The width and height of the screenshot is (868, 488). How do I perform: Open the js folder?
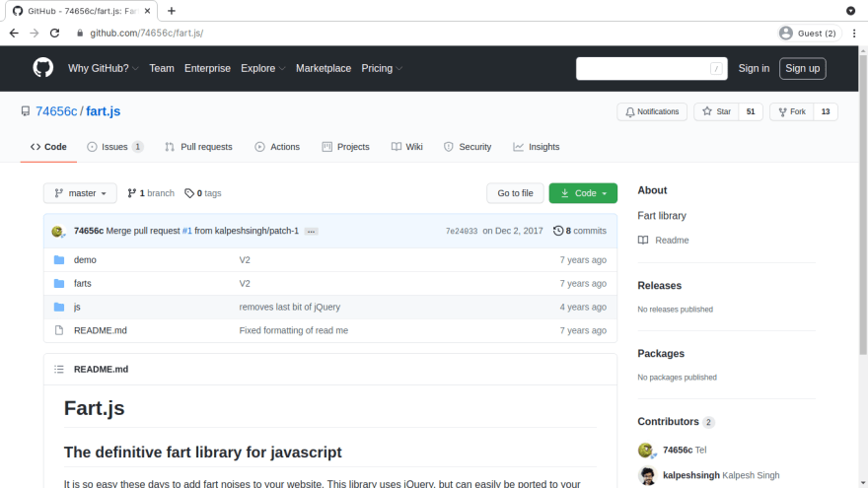77,307
